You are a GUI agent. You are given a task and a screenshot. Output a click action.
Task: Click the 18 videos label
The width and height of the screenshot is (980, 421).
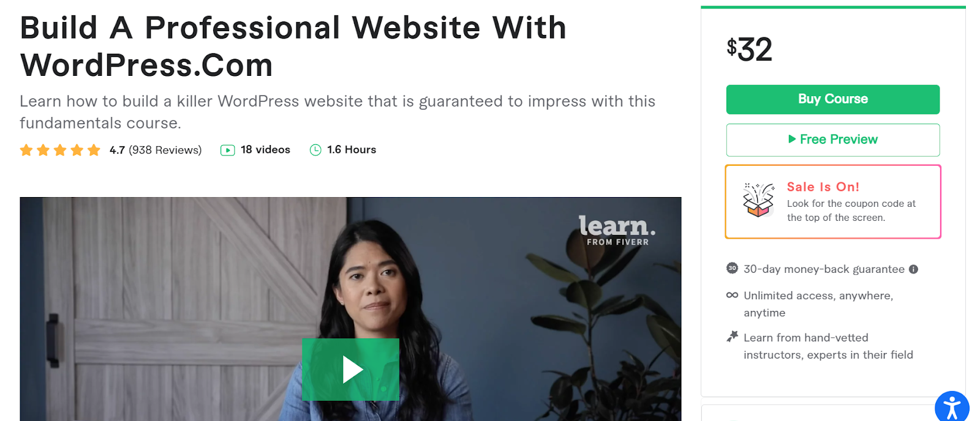[265, 150]
